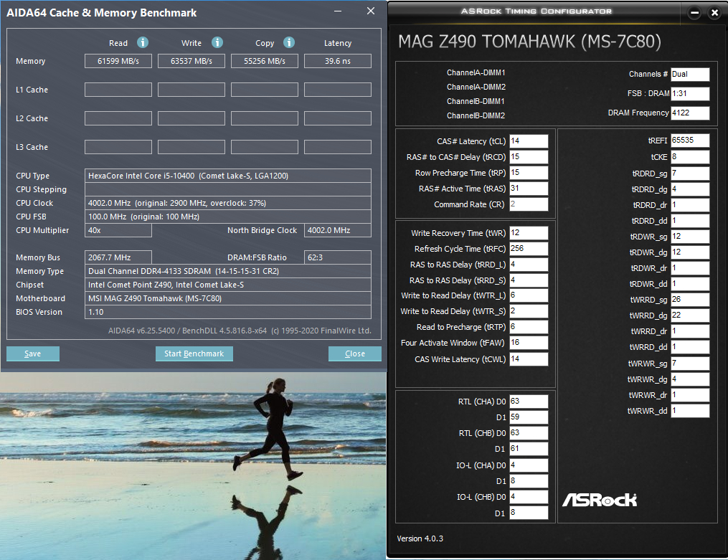This screenshot has width=728, height=560.
Task: Click the Row Precharge Time (tRP) field
Action: coord(529,173)
